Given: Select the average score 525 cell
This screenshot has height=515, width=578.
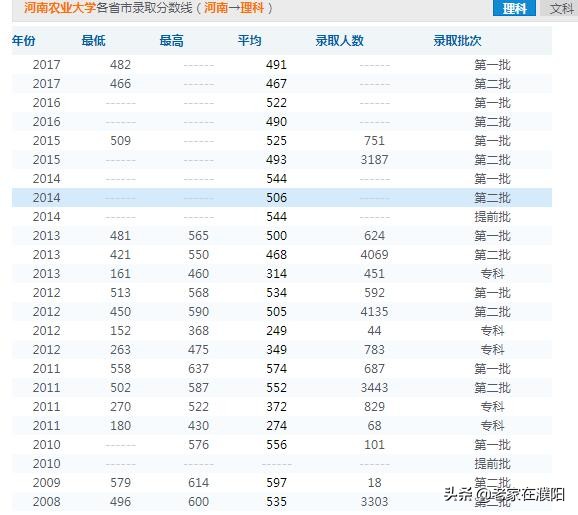Looking at the screenshot, I should click(x=276, y=141).
